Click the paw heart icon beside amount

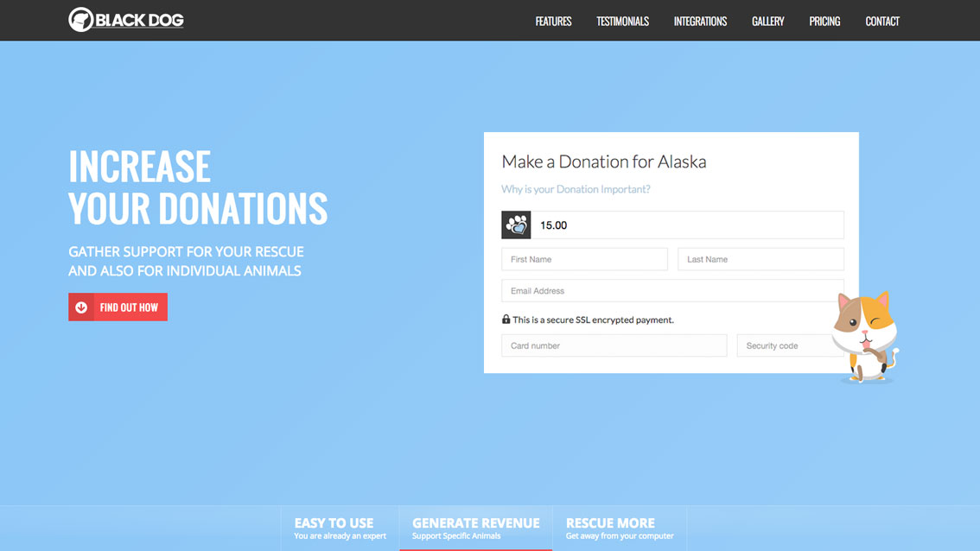coord(516,225)
